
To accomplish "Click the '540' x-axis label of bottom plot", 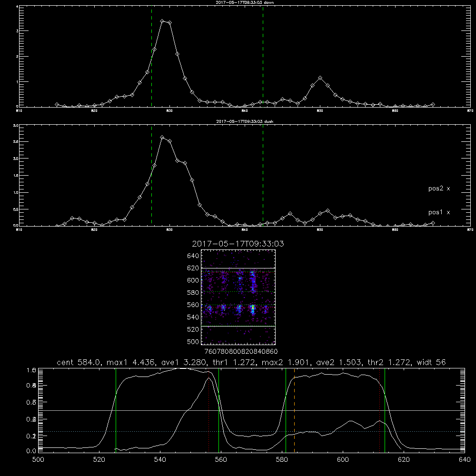I will pyautogui.click(x=160, y=460).
